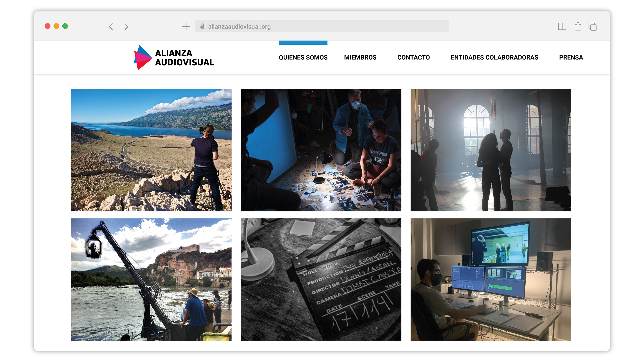The height and width of the screenshot is (362, 644).
Task: View the black-and-white clapperboard photo
Action: [x=321, y=279]
